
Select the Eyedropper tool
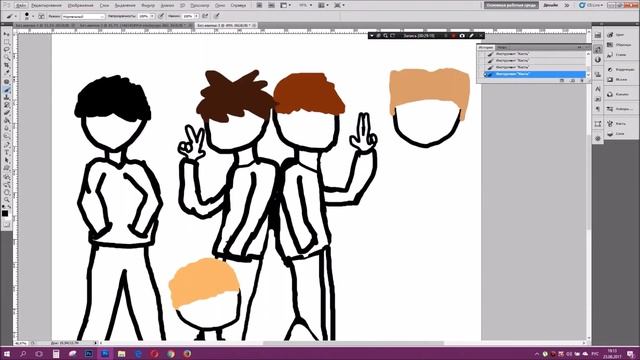click(6, 73)
